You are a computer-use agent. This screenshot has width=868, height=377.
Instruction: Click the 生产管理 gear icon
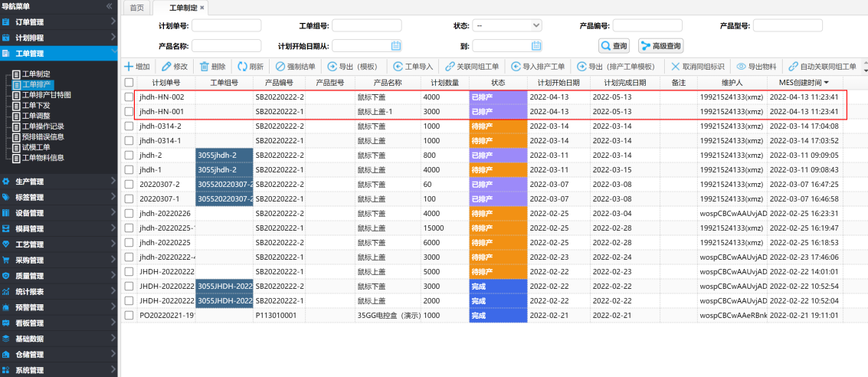click(6, 181)
